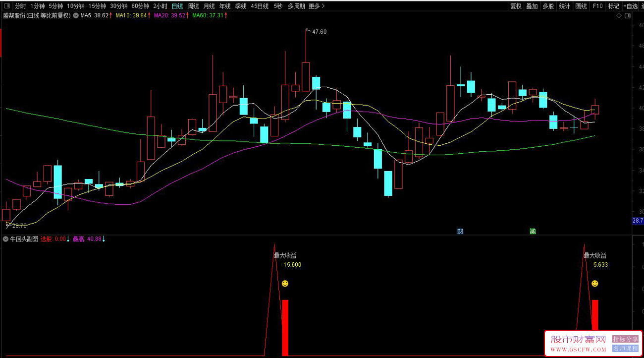Switch to 5分钟 period
Image resolution: width=644 pixels, height=358 pixels.
point(55,6)
